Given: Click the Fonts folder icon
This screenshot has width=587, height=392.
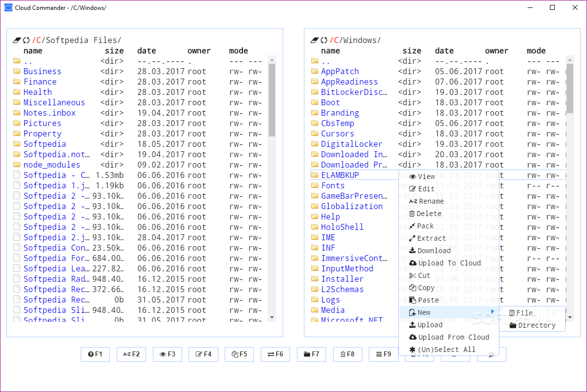Looking at the screenshot, I should (314, 185).
